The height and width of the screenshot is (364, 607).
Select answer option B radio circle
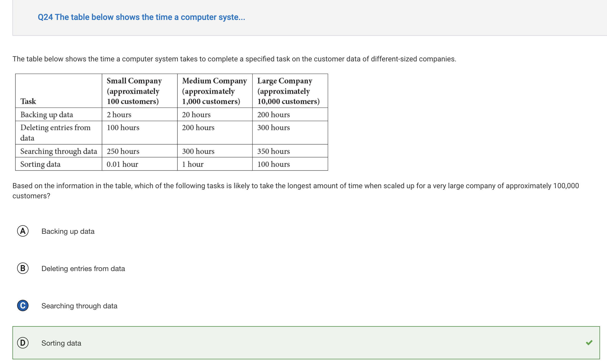[23, 268]
